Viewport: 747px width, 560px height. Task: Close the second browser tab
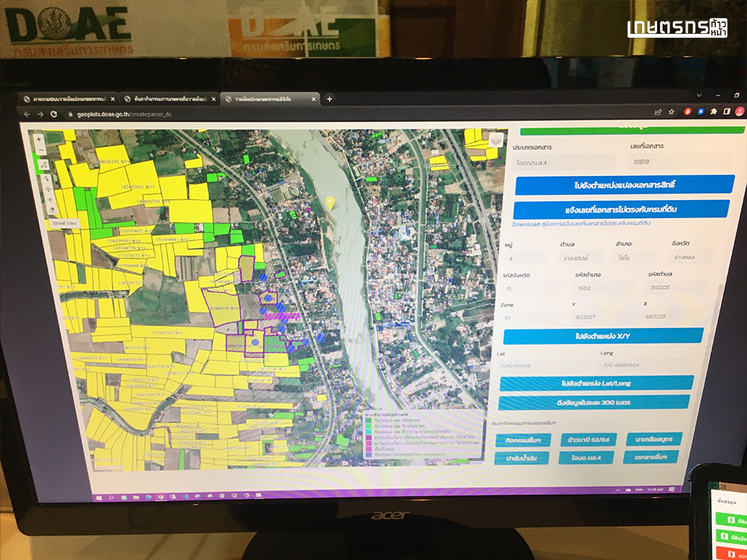[214, 99]
